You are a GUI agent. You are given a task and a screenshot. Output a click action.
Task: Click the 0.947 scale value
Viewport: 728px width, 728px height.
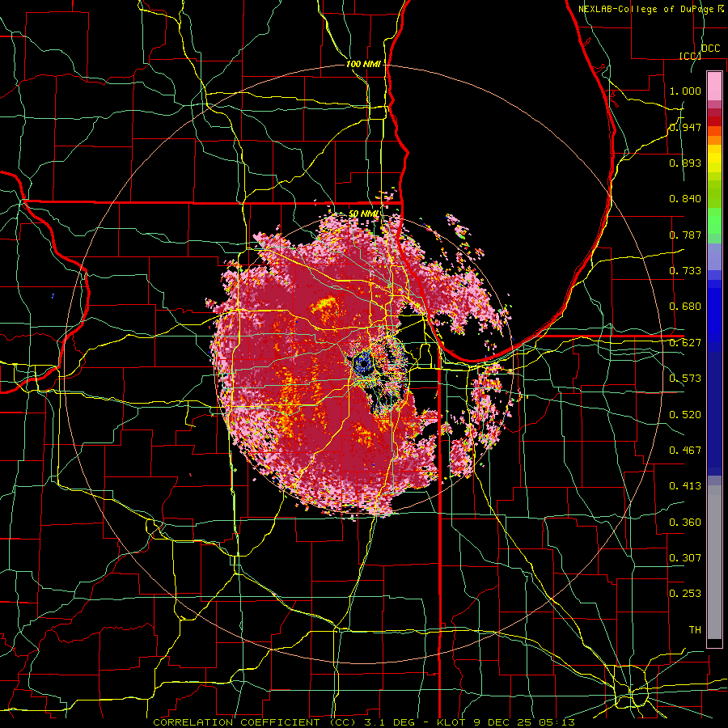point(685,127)
